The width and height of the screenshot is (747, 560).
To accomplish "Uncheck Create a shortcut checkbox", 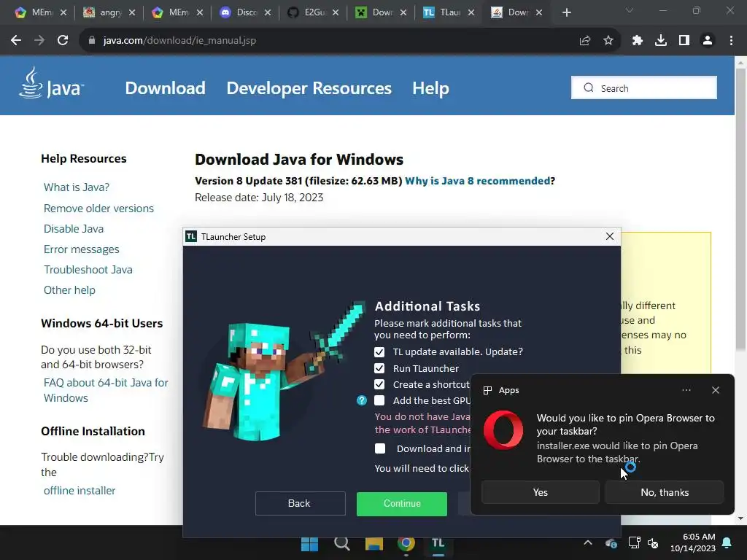I will 379,384.
